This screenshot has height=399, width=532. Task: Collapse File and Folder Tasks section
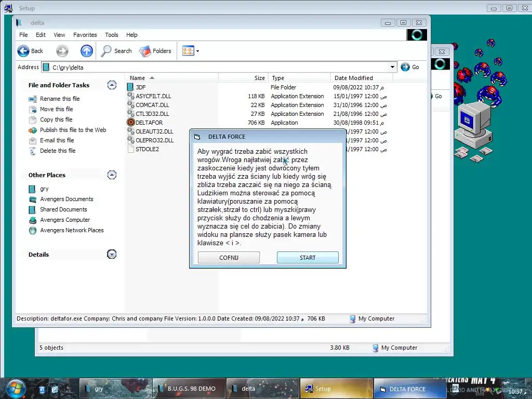tap(112, 85)
